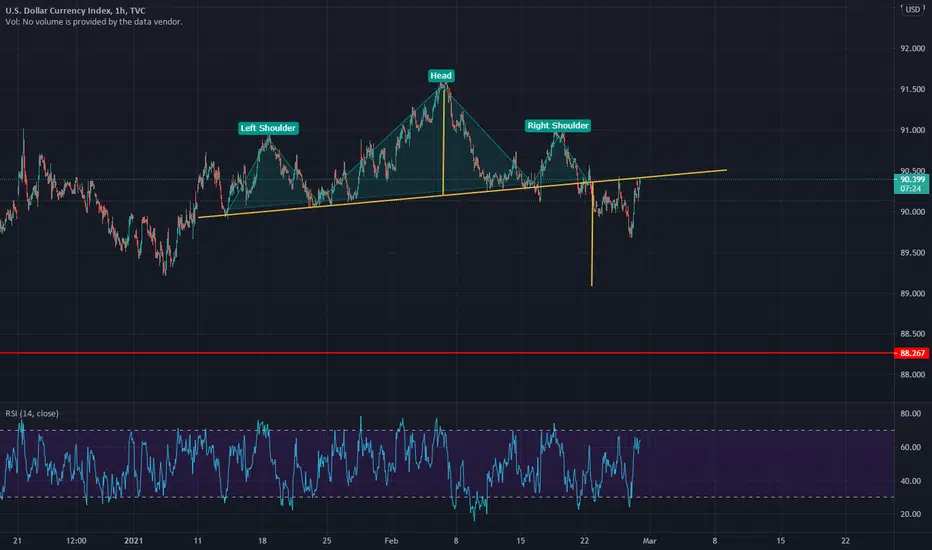Viewport: 932px width, 550px height.
Task: Click the red 88.267 price level label
Action: [x=912, y=353]
